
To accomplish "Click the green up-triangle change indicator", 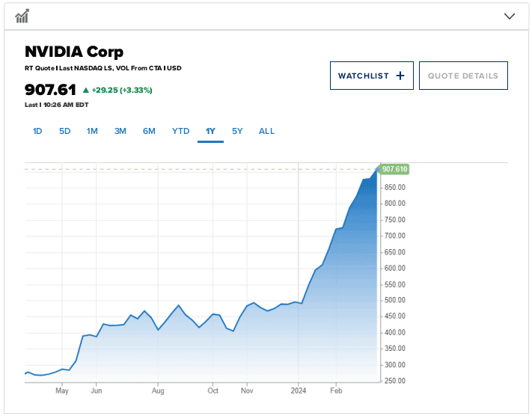I will coord(86,91).
